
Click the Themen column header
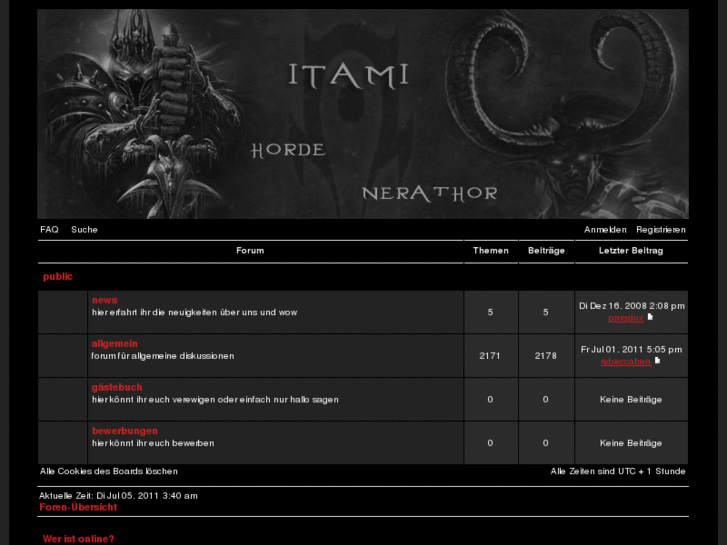491,251
